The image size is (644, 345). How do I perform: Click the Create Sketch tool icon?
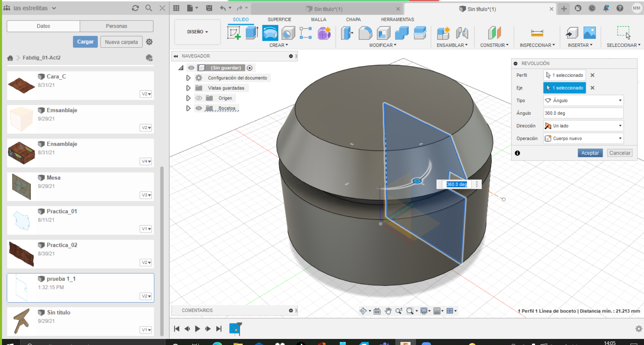pos(234,33)
